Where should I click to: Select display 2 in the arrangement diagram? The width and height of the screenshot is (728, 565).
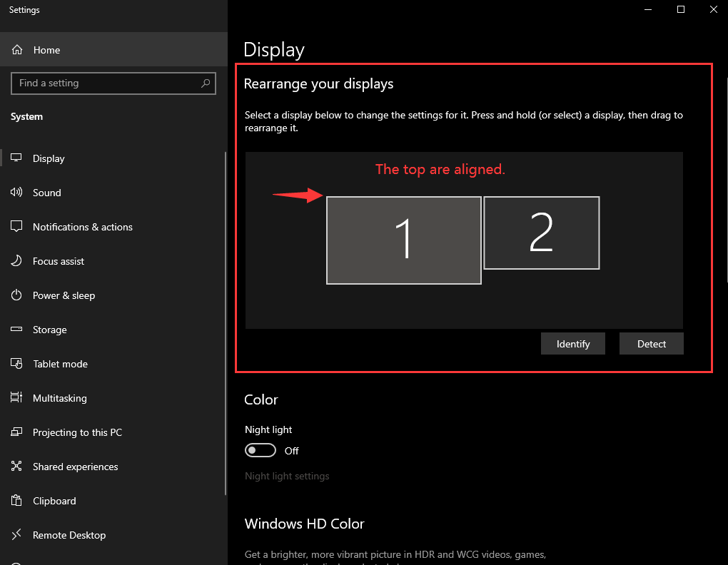542,233
